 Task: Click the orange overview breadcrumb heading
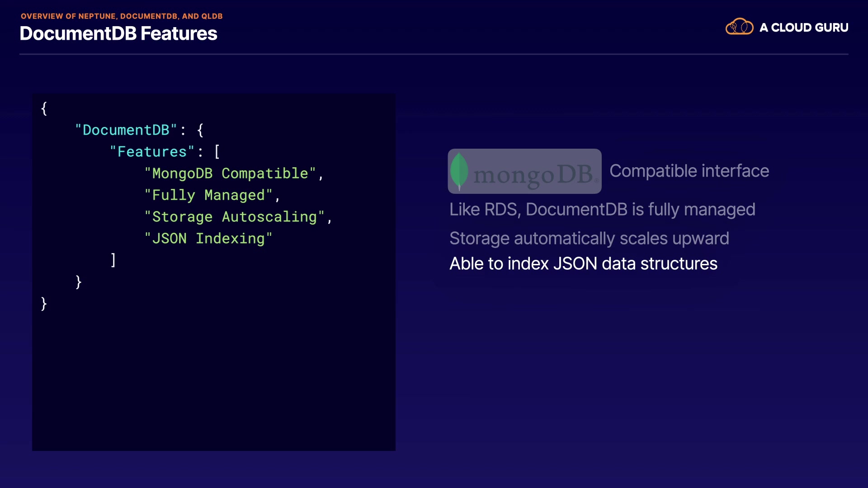click(122, 16)
